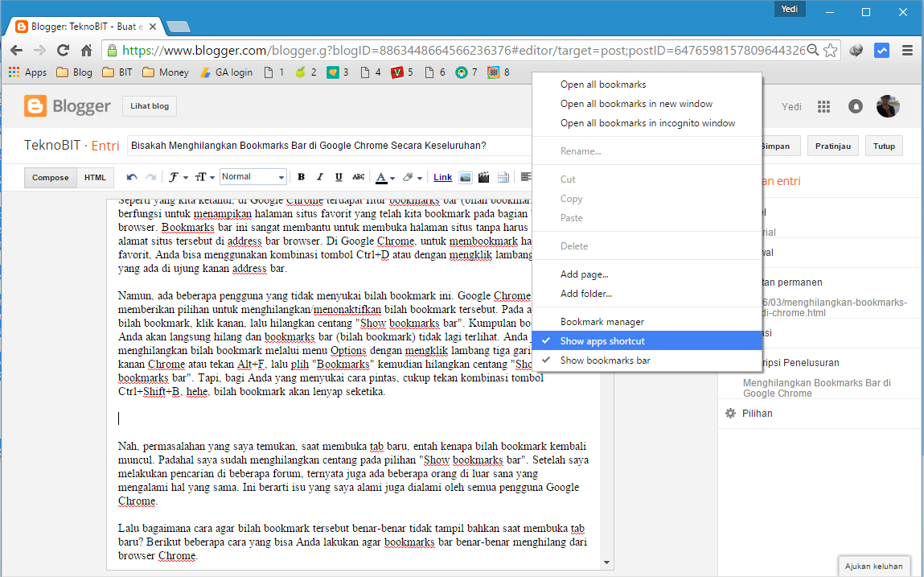Select Open all bookmarks
The height and width of the screenshot is (577, 924).
pos(647,84)
